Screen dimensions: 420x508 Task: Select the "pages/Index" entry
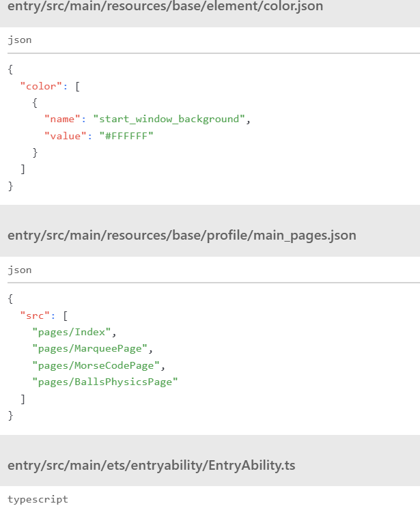point(72,332)
